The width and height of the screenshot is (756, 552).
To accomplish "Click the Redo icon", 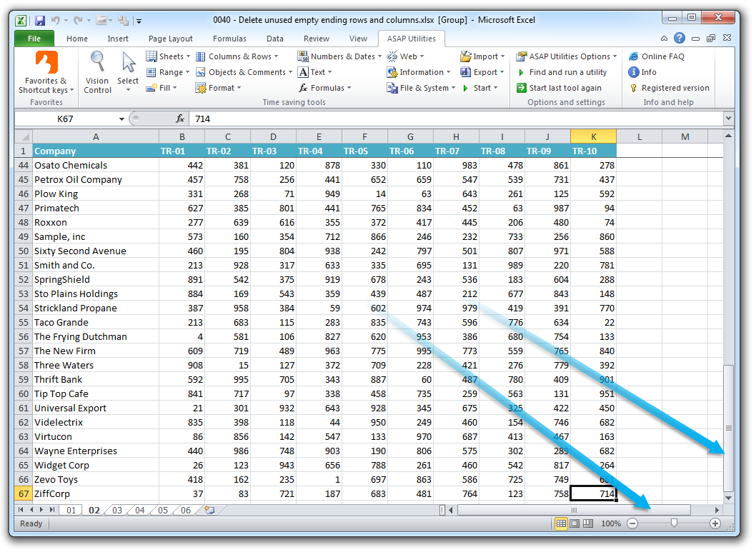I will (78, 20).
